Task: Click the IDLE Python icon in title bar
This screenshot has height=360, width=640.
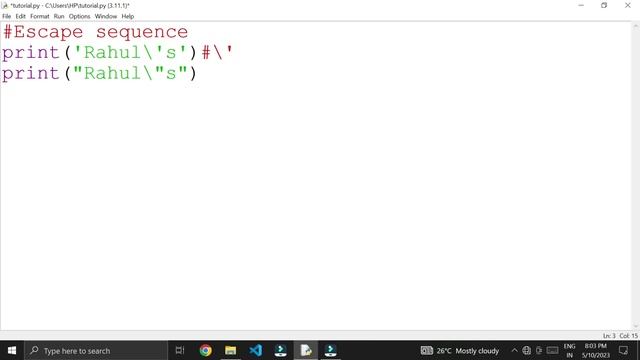Action: 5,5
